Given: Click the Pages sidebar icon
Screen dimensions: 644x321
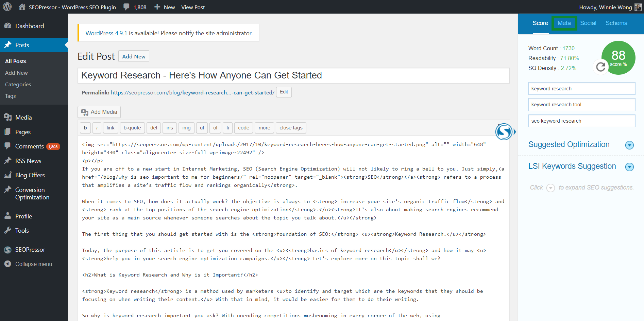Looking at the screenshot, I should point(7,132).
